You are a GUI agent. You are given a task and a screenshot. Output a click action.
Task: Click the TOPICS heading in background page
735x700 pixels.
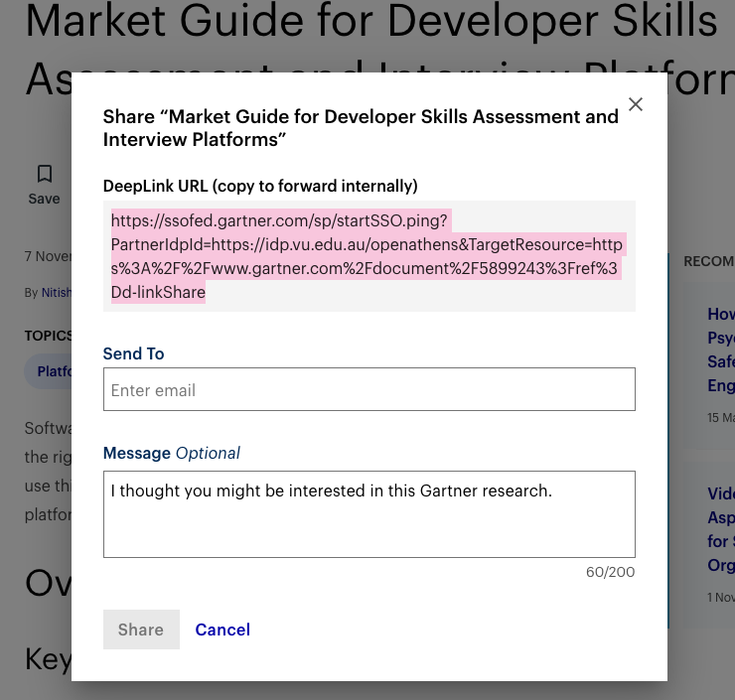tap(48, 336)
